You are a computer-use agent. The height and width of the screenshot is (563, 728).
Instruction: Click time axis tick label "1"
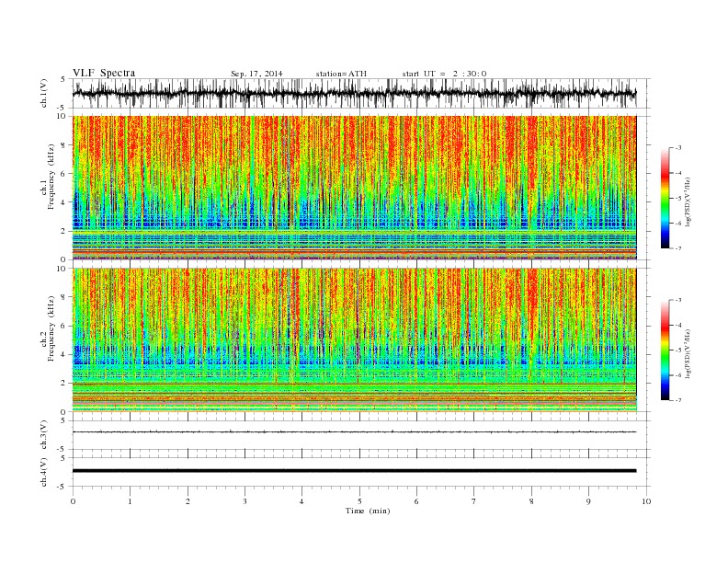tap(130, 501)
